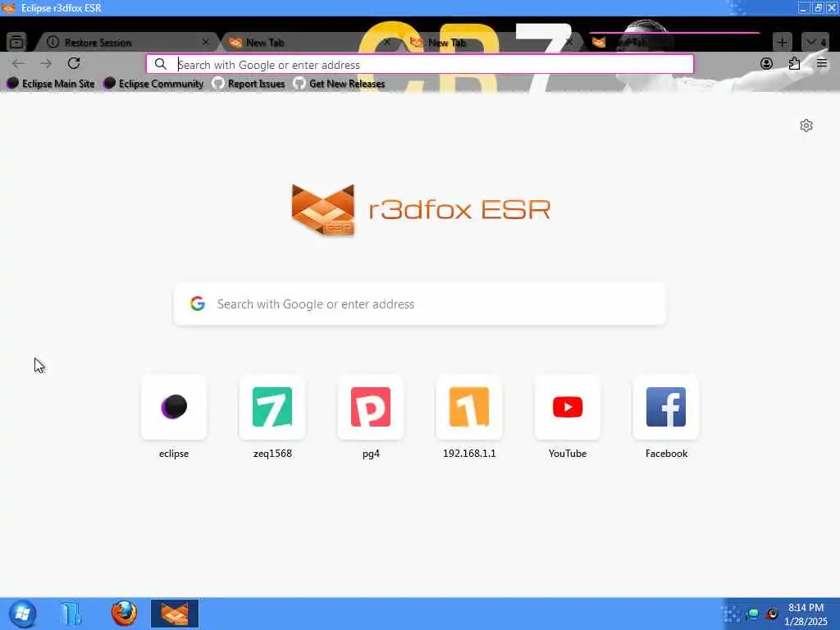Open the Windows Start button
840x630 pixels.
(x=22, y=614)
